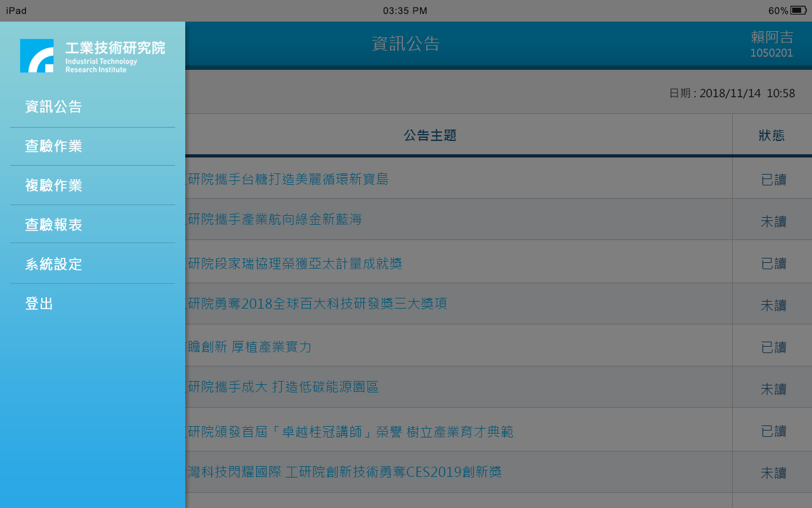Open 查驗報表 menu item
The height and width of the screenshot is (508, 812).
tap(54, 225)
